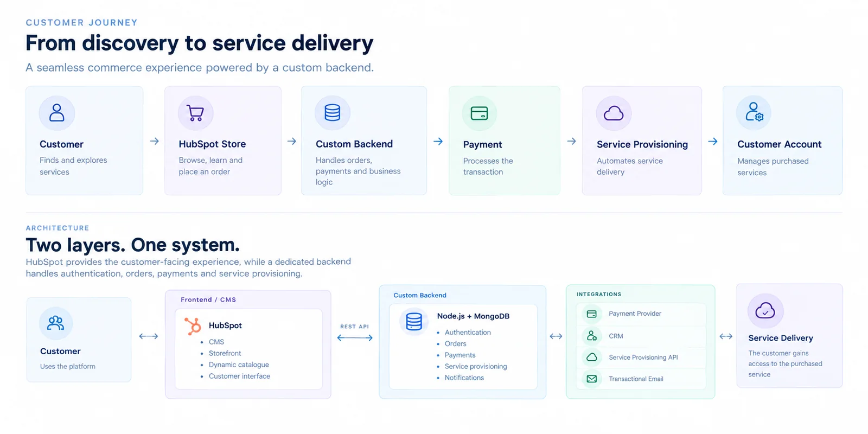Click the 'Processes the transaction' description
This screenshot has height=434, width=868.
(488, 167)
